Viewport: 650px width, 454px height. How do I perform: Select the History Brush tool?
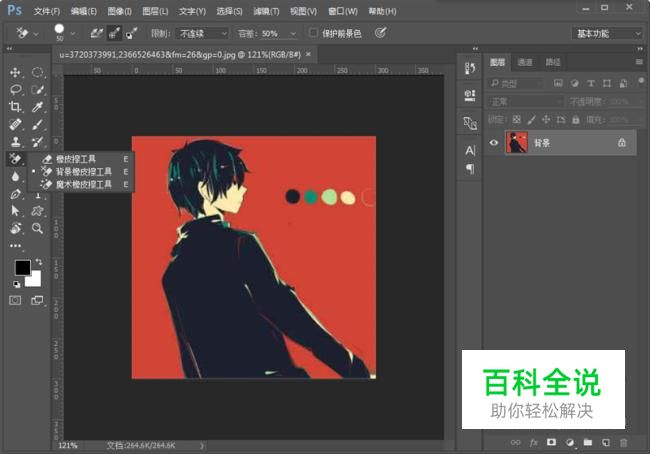[x=38, y=141]
